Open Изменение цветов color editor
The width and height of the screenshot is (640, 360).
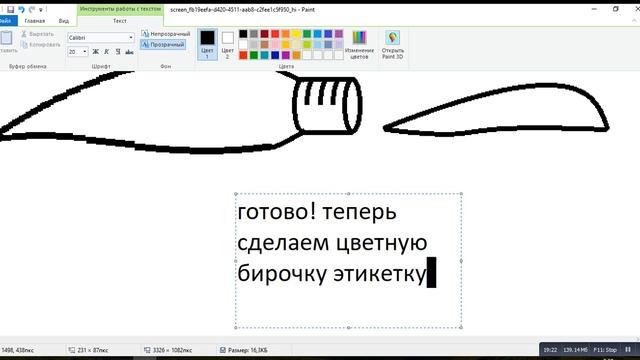click(x=359, y=44)
